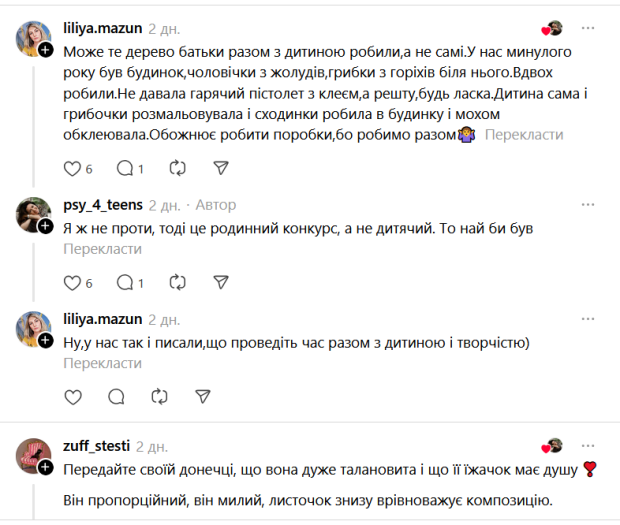The height and width of the screenshot is (525, 620).
Task: Repost liliya.mazun's first comment
Action: [x=178, y=168]
